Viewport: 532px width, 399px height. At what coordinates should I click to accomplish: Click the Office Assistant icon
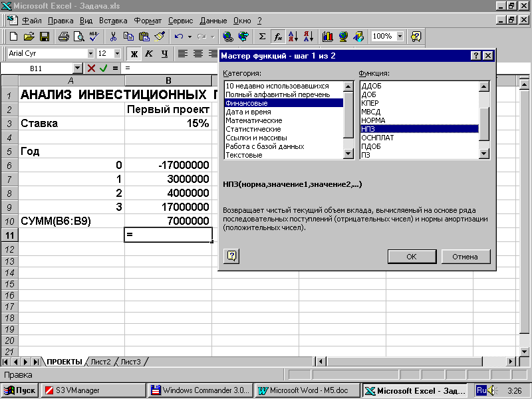tap(416, 37)
